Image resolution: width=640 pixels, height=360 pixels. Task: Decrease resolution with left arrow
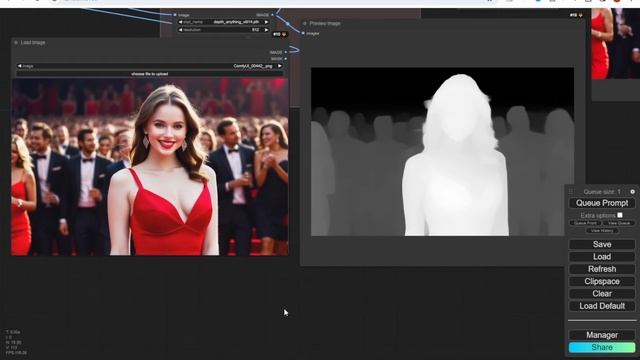click(180, 30)
